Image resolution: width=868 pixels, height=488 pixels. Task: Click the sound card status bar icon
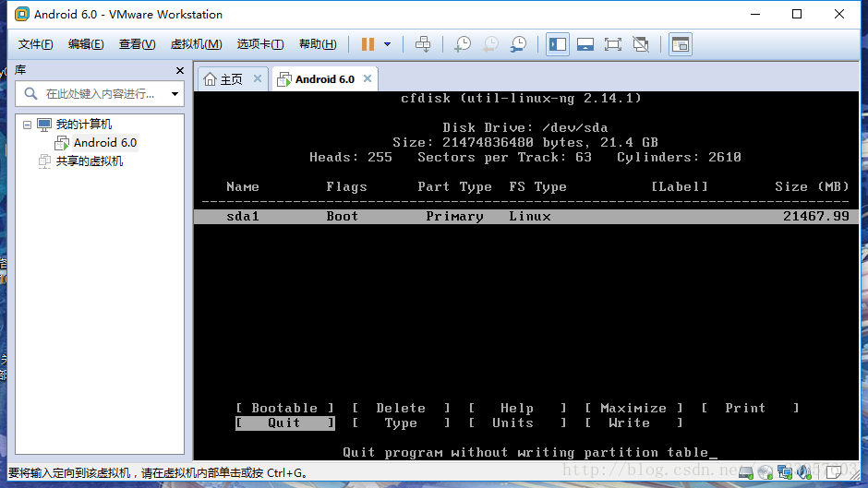[803, 472]
